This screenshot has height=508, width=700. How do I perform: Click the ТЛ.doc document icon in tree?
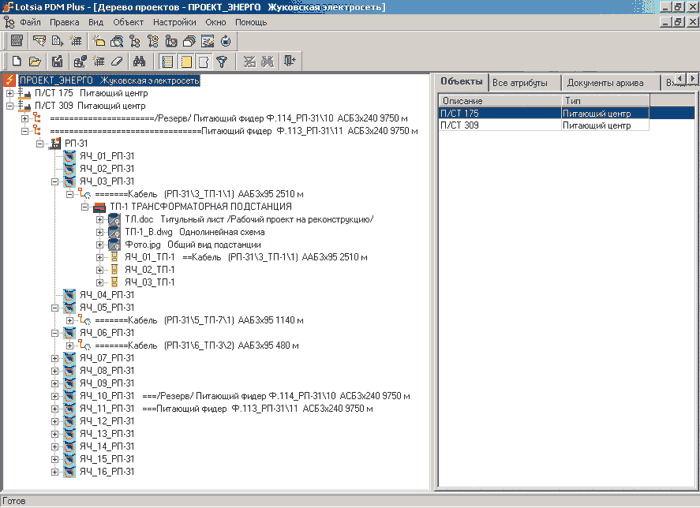(x=114, y=219)
